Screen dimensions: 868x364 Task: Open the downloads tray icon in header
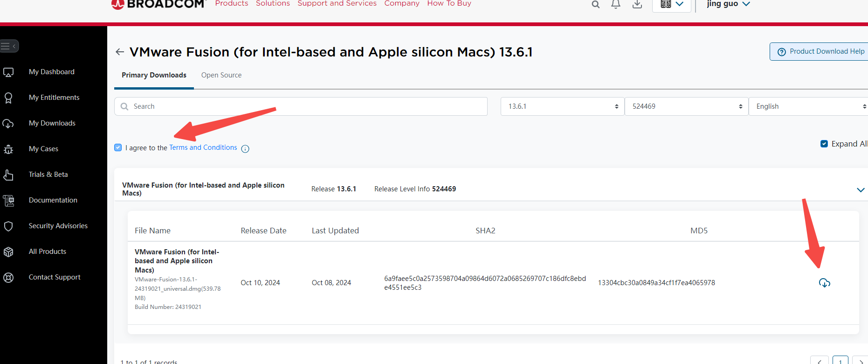point(637,4)
